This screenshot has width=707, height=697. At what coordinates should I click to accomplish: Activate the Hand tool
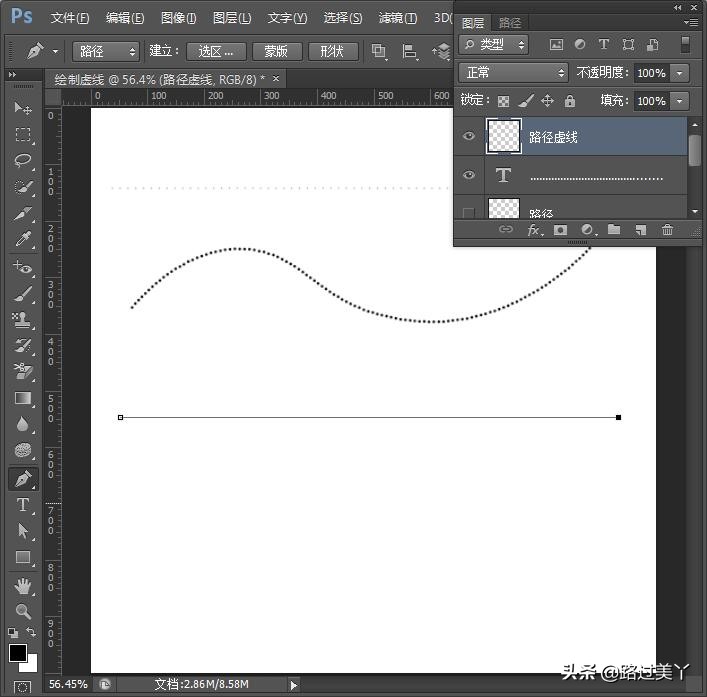(x=23, y=585)
